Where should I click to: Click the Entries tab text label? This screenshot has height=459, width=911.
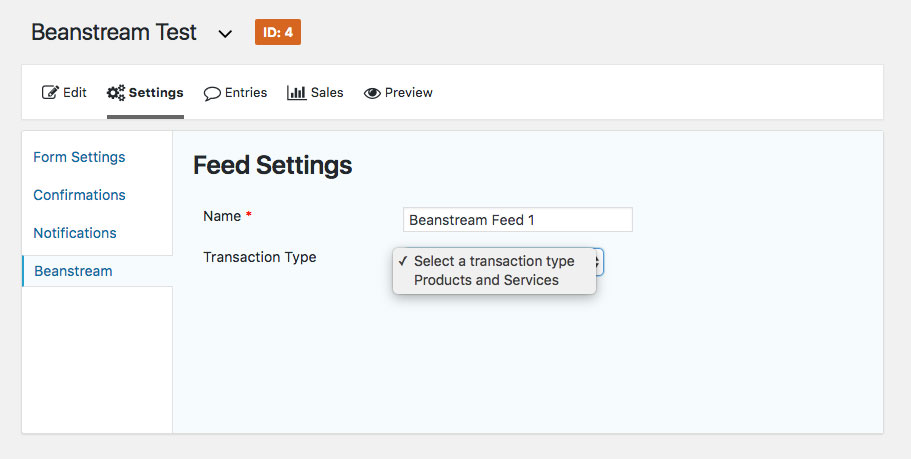coord(246,93)
